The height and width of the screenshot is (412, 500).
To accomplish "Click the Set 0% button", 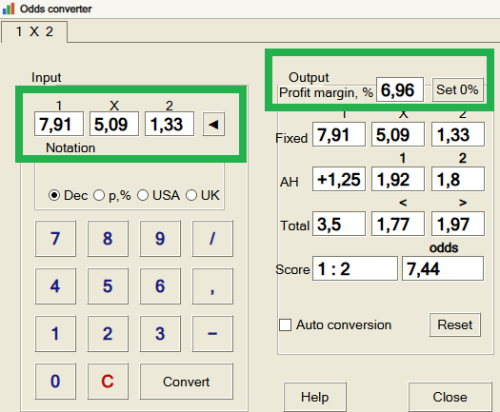I will [457, 90].
